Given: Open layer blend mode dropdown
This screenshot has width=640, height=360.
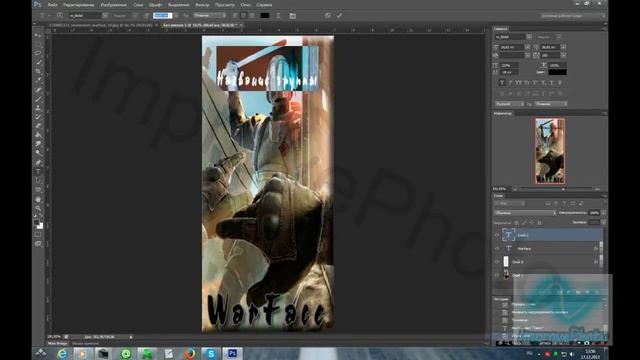Looking at the screenshot, I should 525,213.
